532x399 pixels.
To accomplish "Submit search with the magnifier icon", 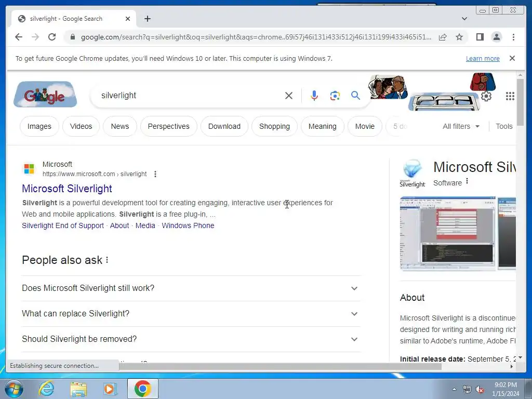I will 355,96.
